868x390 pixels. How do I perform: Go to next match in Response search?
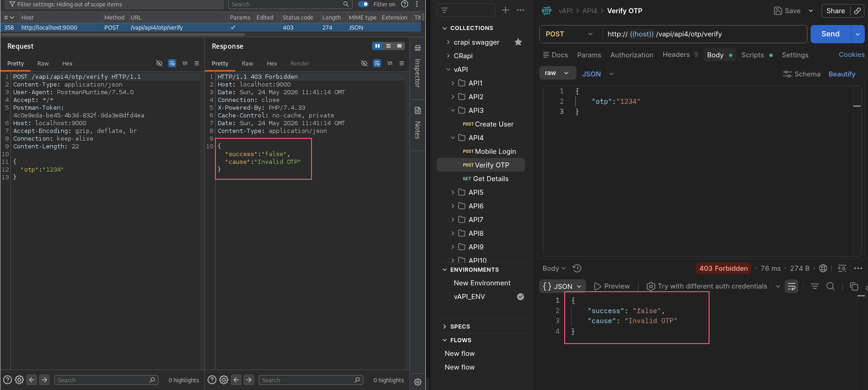(249, 380)
